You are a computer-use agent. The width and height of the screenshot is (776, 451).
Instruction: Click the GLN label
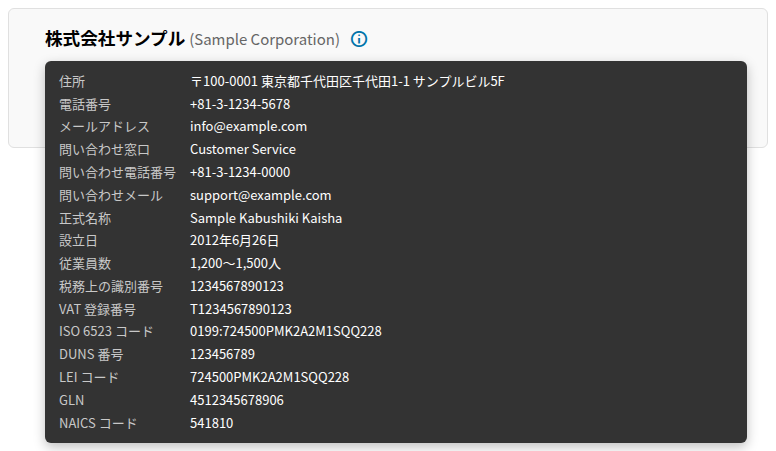[x=72, y=401]
